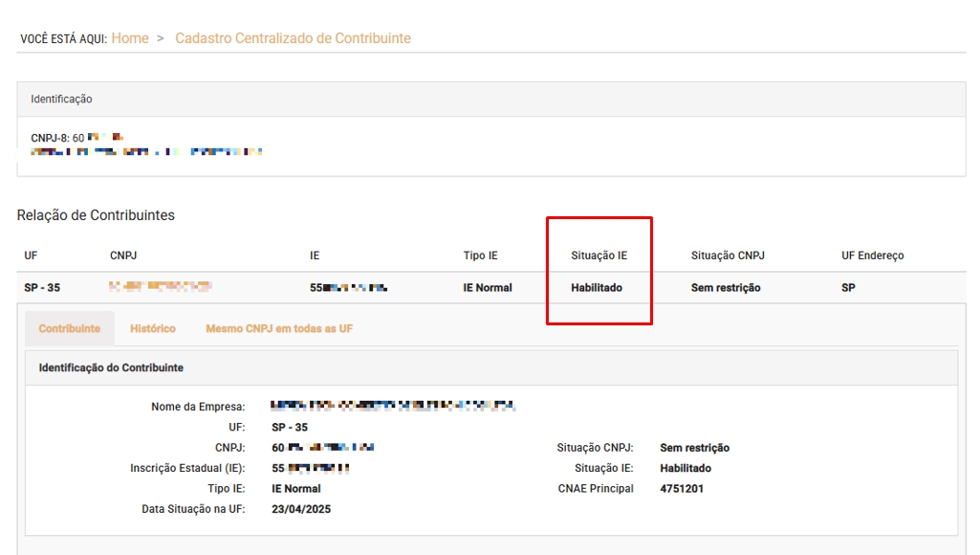Click the date 23/04/2025 value
This screenshot has width=980, height=555.
301,509
